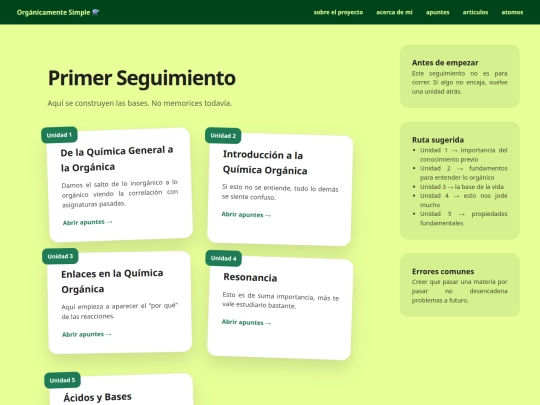Click 'Creer que pasar una materia' text
Image resolution: width=540 pixels, height=405 pixels.
point(459,291)
